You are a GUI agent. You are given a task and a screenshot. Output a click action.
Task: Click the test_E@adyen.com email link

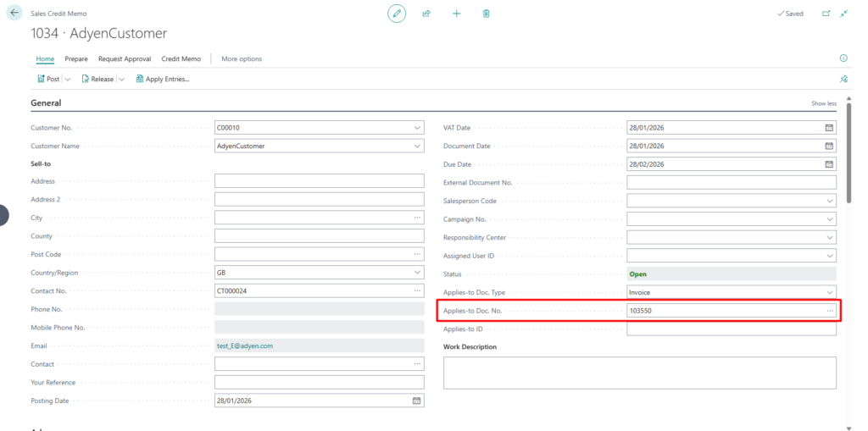point(244,345)
